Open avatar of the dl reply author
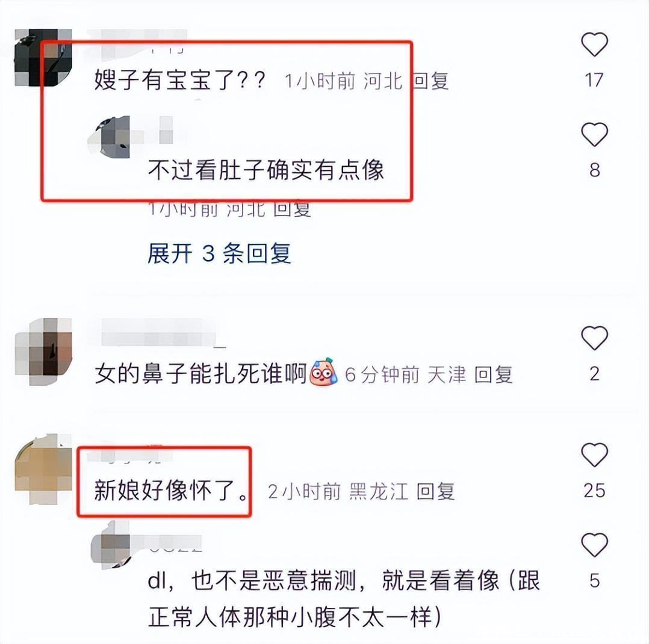 pos(111,545)
